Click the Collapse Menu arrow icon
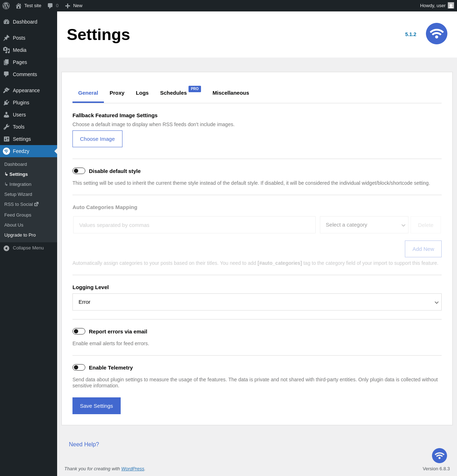457x476 pixels. click(x=6, y=248)
